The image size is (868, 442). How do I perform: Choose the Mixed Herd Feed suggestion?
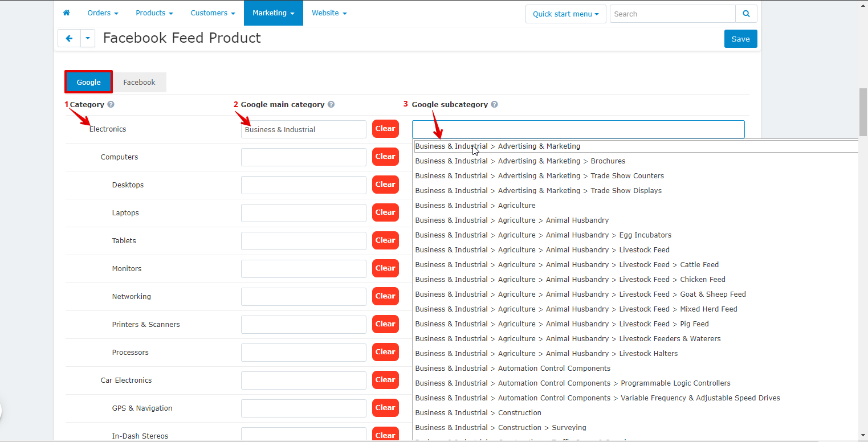click(x=635, y=309)
